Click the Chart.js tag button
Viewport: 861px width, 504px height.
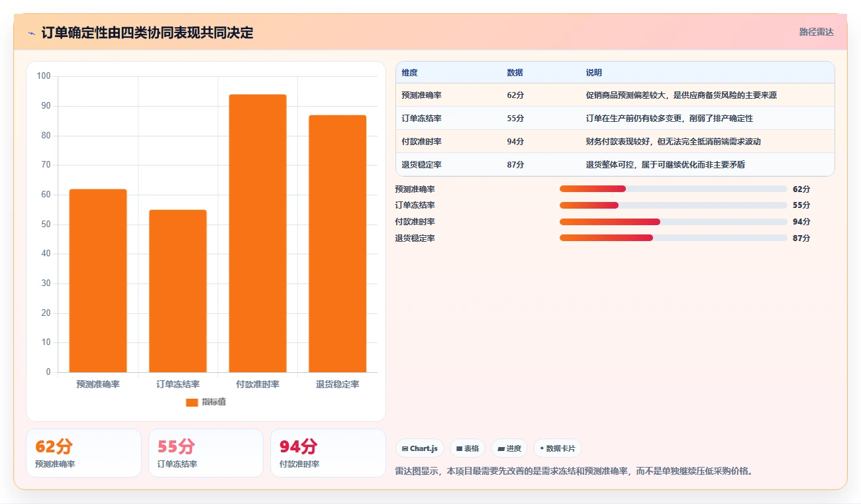pos(420,448)
